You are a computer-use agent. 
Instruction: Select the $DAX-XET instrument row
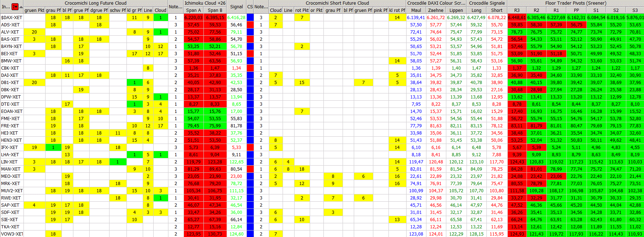pos(12,17)
